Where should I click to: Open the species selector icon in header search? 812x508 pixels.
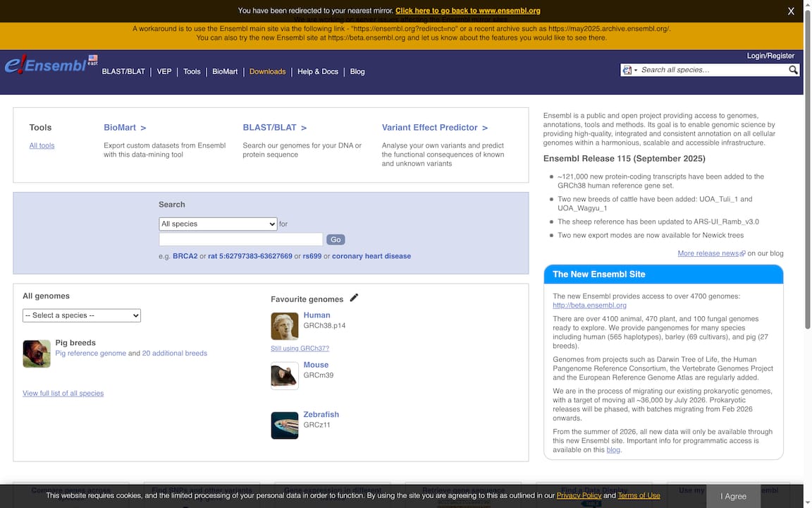tap(628, 70)
